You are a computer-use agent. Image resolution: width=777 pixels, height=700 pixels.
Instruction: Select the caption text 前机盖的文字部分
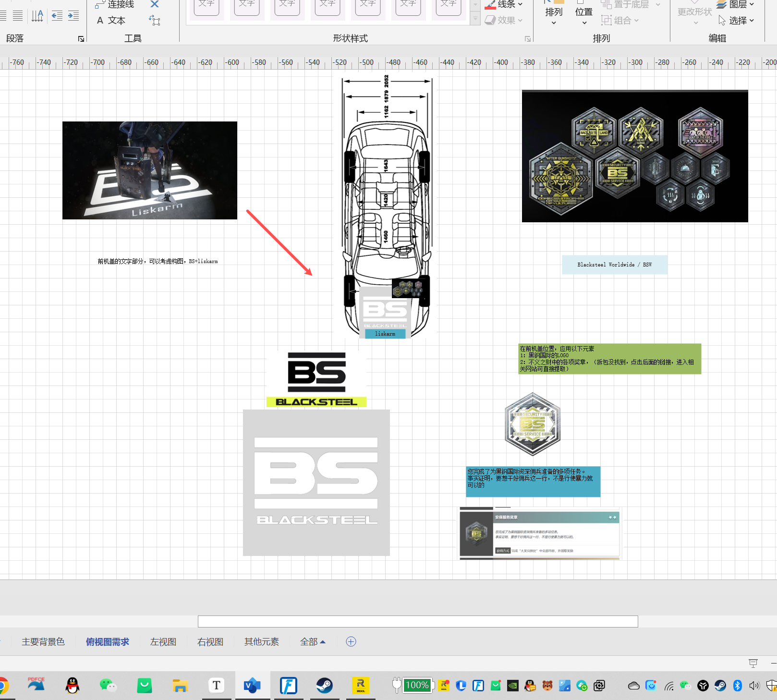(158, 261)
